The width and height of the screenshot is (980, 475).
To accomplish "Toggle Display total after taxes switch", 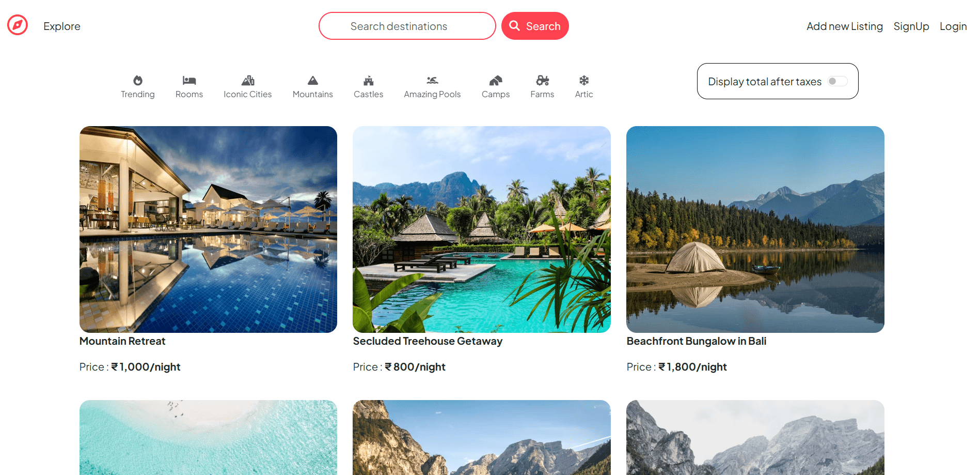I will tap(837, 81).
